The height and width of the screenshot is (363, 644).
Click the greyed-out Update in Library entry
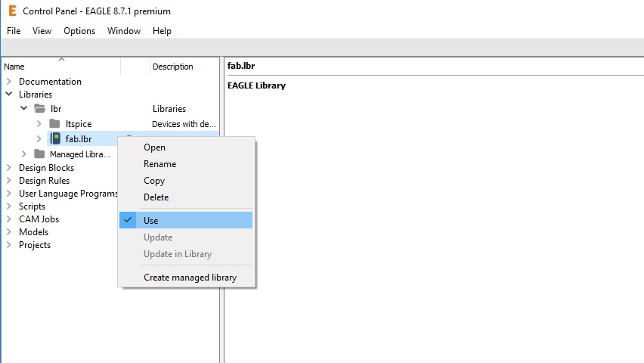(x=186, y=254)
